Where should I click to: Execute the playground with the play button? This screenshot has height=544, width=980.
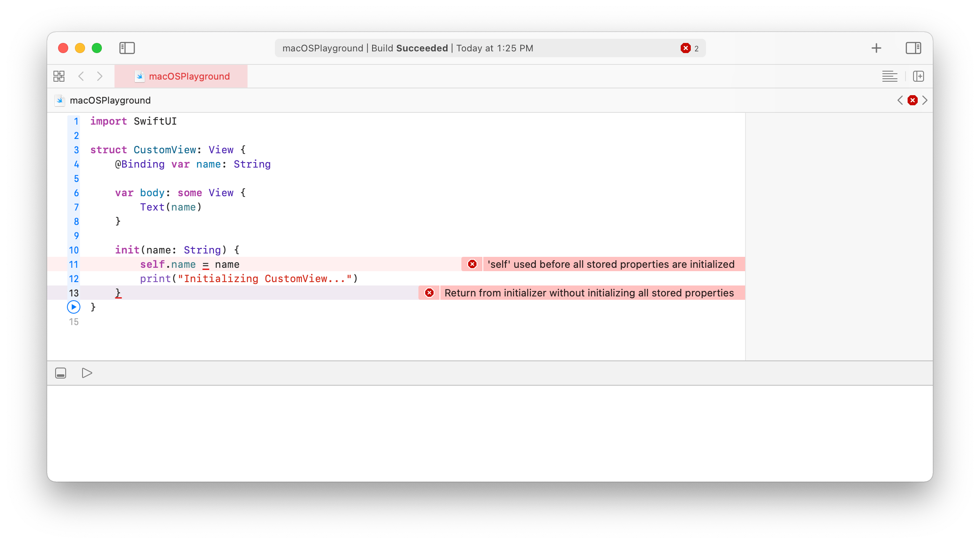(87, 373)
